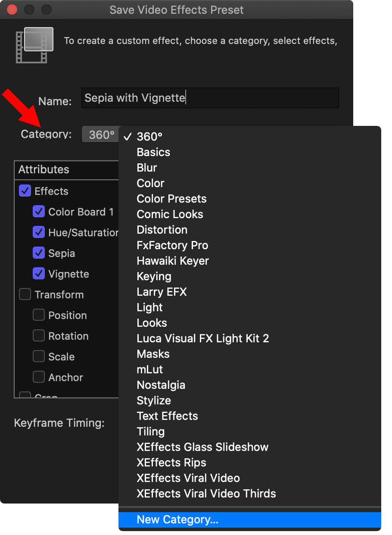This screenshot has height=535, width=392.
Task: Select the Nostalgia category
Action: tap(161, 385)
